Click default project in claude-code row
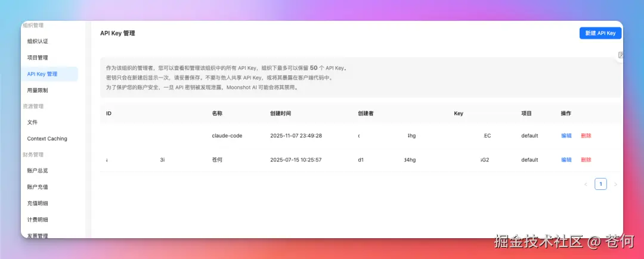The width and height of the screenshot is (644, 259). [530, 136]
